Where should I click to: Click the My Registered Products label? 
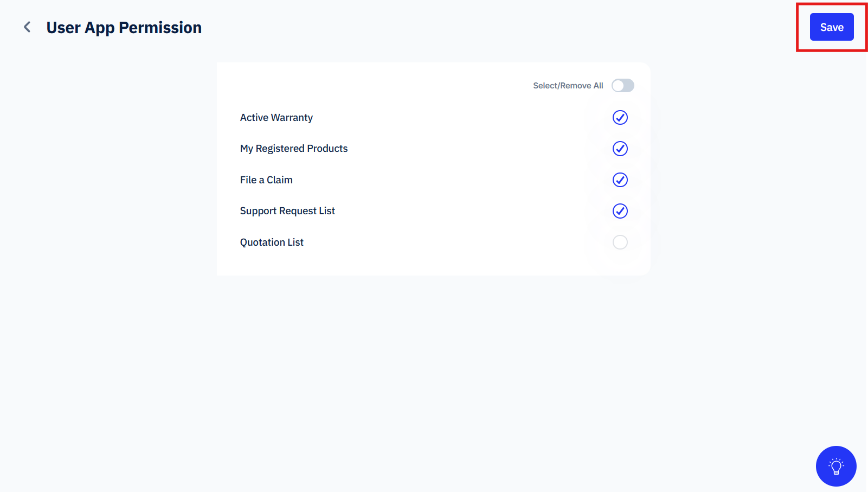(294, 149)
